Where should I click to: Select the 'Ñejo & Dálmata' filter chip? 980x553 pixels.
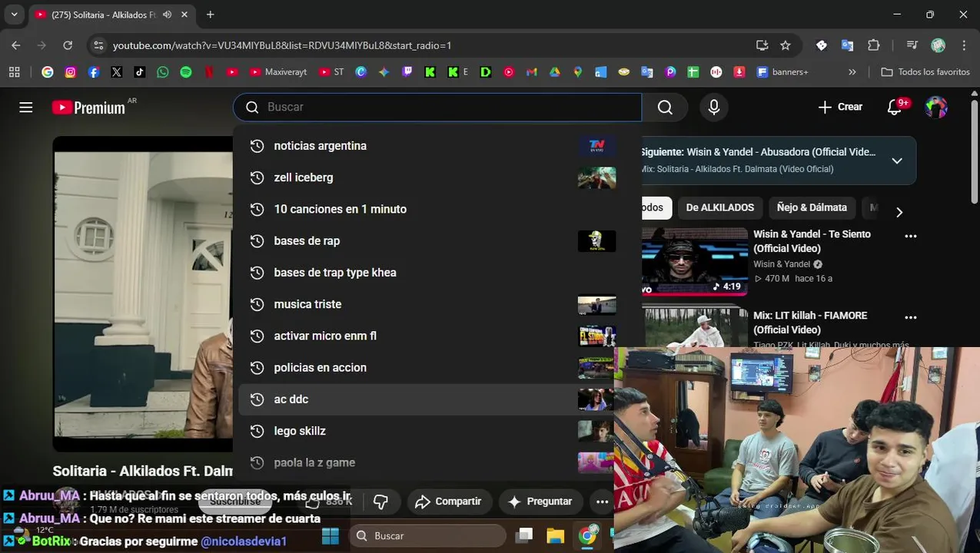click(812, 207)
